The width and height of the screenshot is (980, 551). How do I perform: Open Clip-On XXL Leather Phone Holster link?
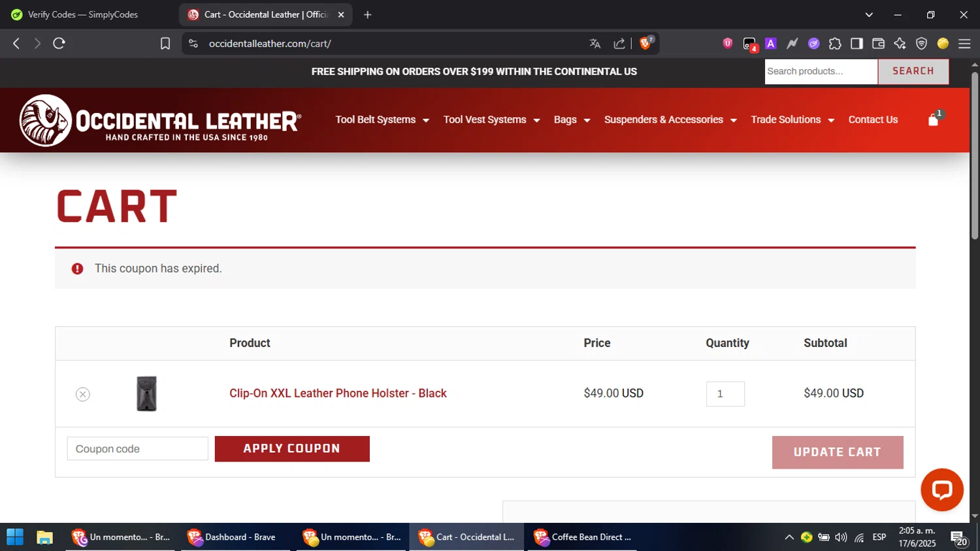pos(338,393)
